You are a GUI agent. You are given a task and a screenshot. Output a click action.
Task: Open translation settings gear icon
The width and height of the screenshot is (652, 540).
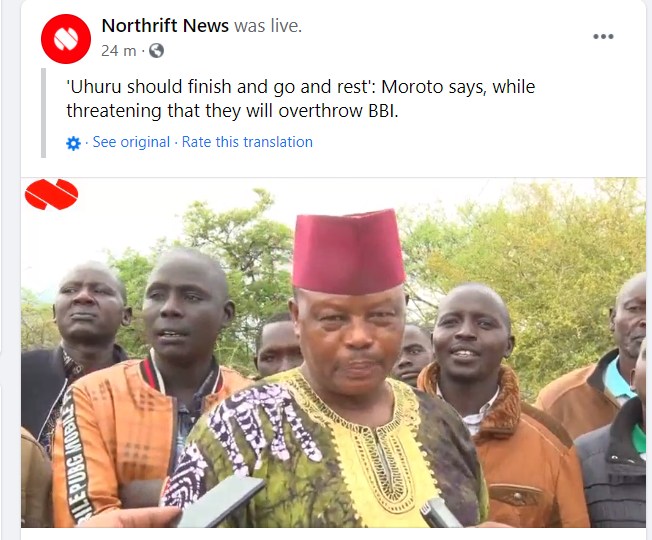tap(73, 143)
